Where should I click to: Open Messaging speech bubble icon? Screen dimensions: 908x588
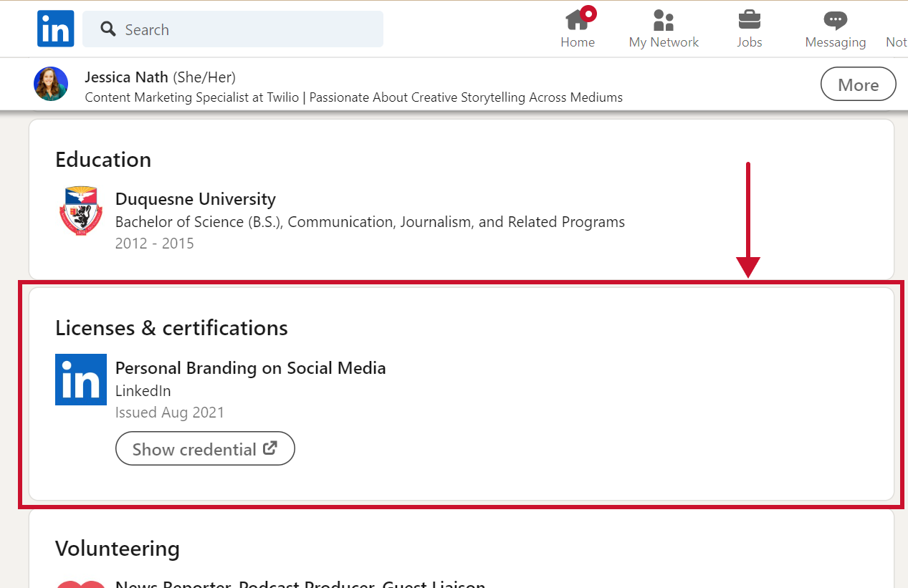[x=835, y=19]
